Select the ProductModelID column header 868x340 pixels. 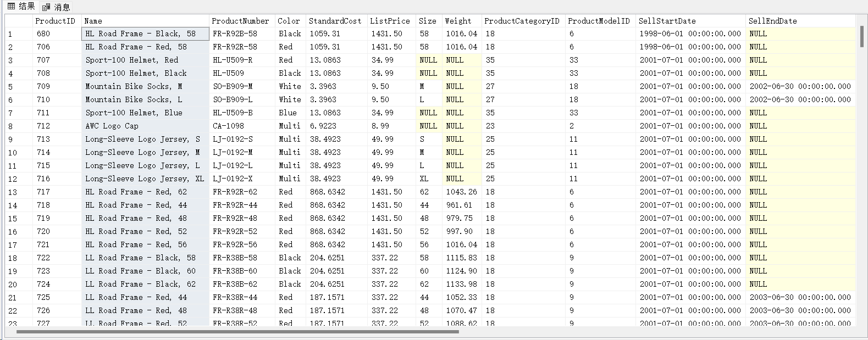pyautogui.click(x=600, y=21)
